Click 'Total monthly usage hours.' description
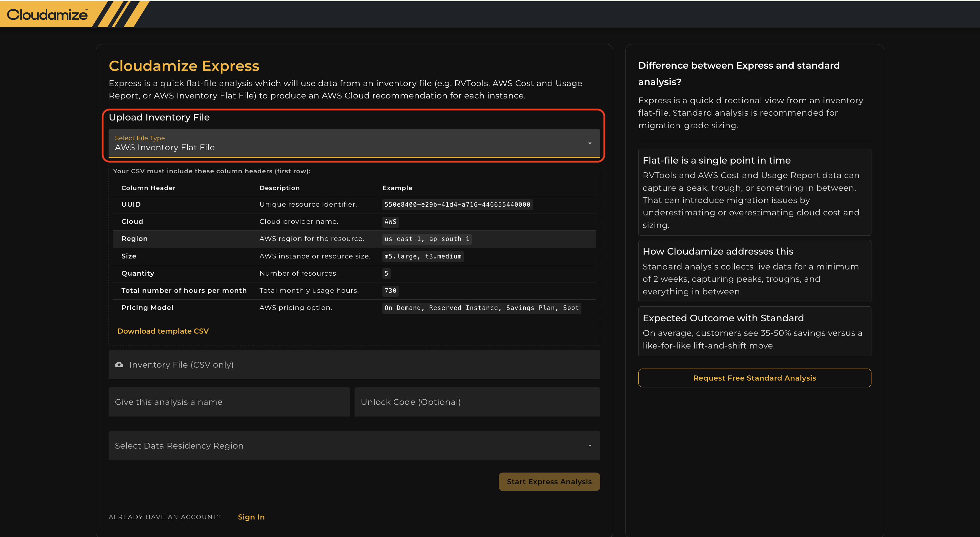This screenshot has width=980, height=537. click(309, 290)
